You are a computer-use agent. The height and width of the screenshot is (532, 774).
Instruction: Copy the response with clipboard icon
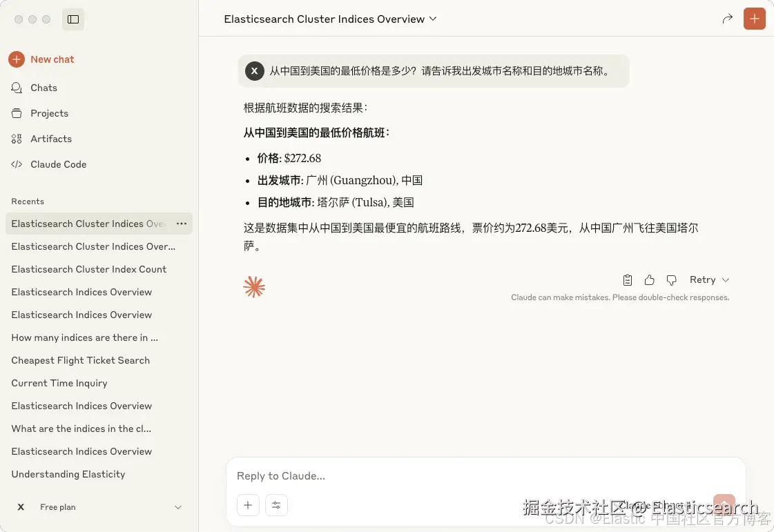click(x=628, y=280)
